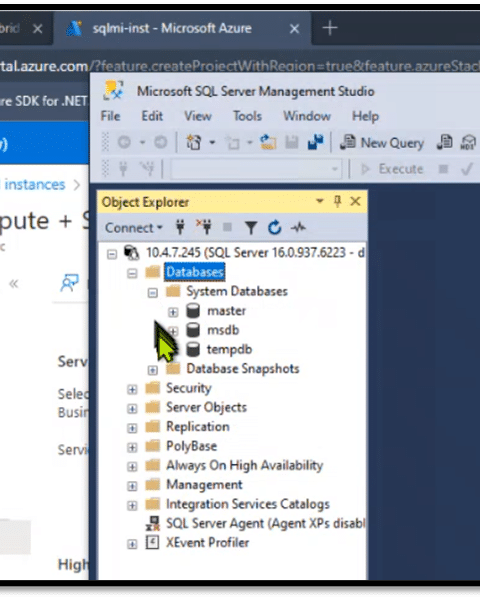Expand the Always On High Availability folder

coord(132,466)
